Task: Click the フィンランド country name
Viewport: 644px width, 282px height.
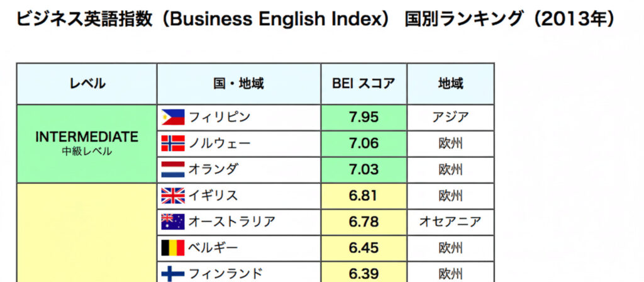Action: [x=226, y=274]
